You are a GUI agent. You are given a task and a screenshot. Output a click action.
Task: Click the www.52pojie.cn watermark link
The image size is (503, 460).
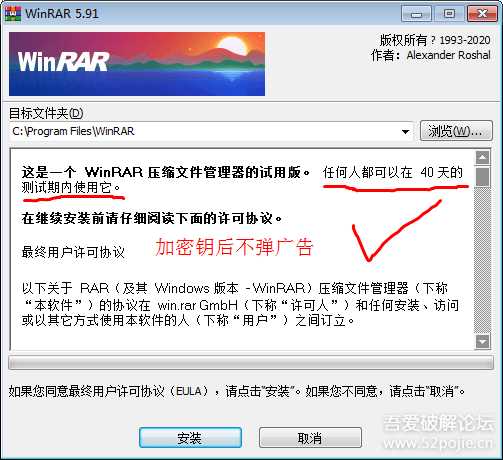click(438, 443)
